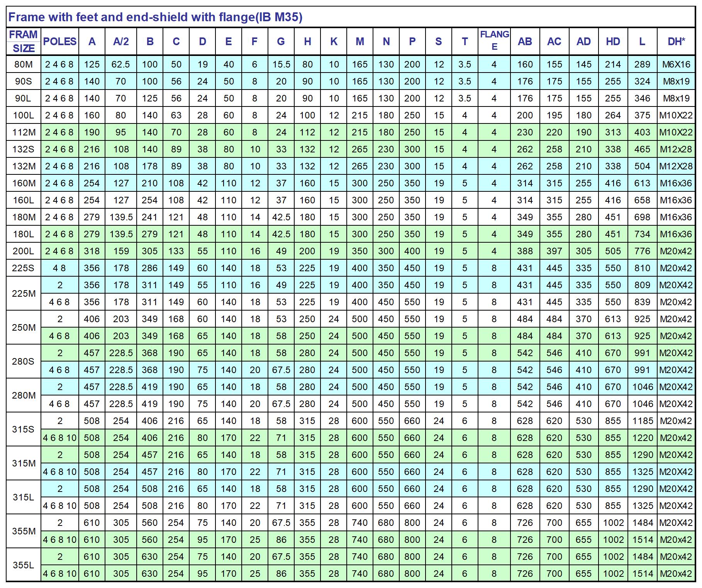Select the 315L frame size cell
The image size is (702, 588).
pos(24,497)
